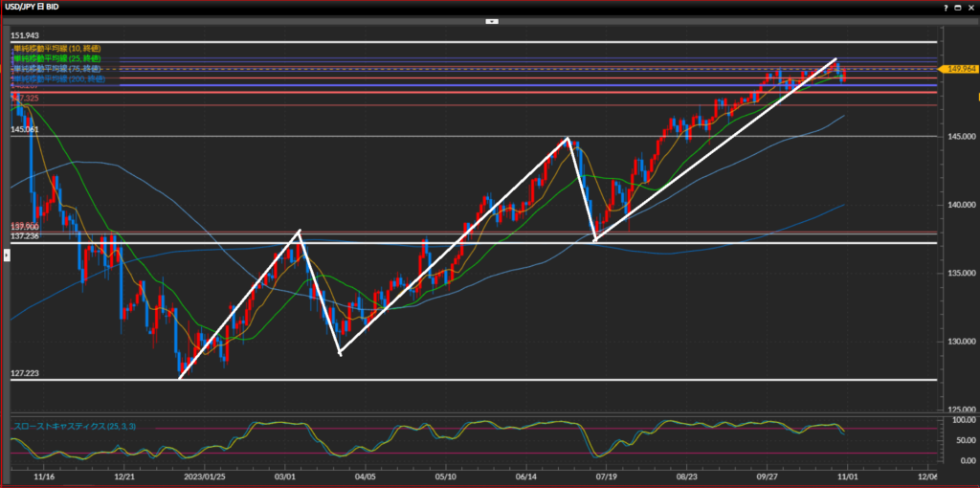Expand the left side panel handle
The width and height of the screenshot is (980, 488).
click(4, 255)
